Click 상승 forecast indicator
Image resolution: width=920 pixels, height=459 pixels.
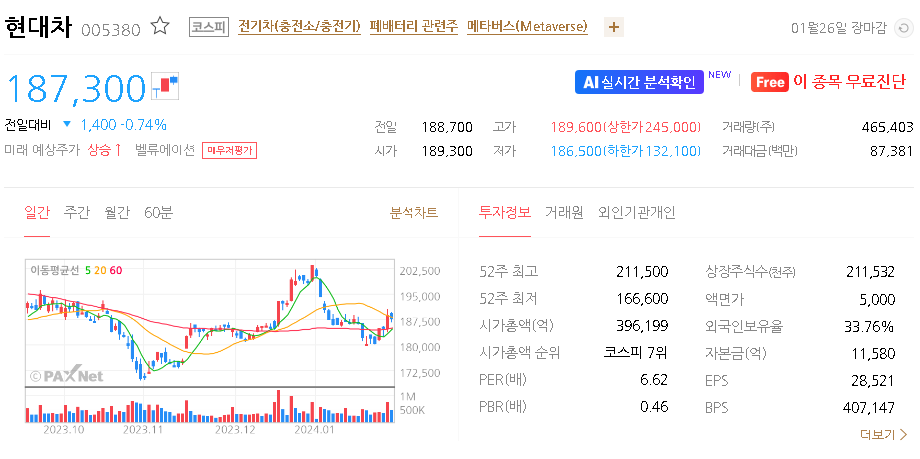[x=104, y=150]
